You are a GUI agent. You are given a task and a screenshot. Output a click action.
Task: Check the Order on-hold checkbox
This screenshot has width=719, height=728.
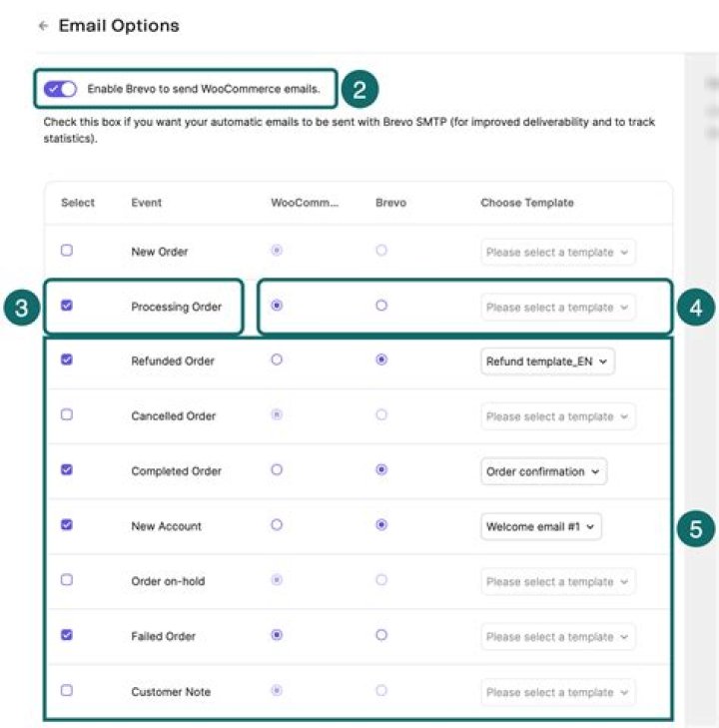click(x=67, y=580)
